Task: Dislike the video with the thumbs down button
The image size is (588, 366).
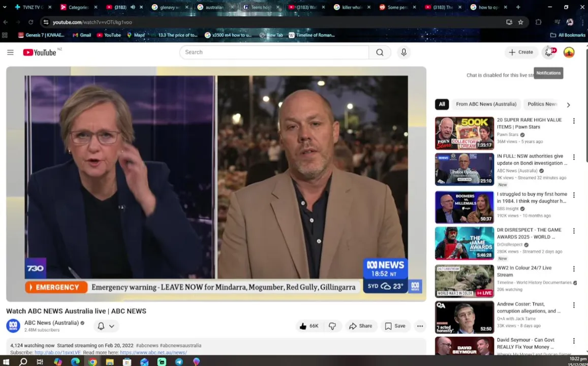Action: 332,326
